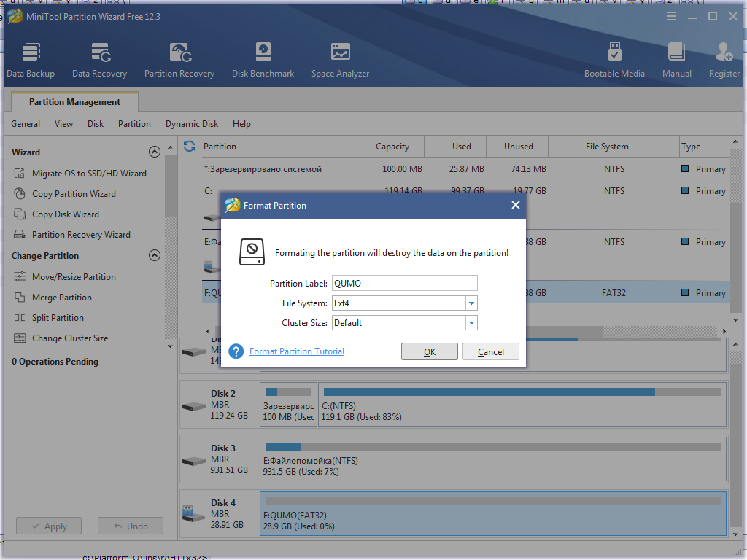Select the Disk 4 USB drive icon
This screenshot has width=747, height=560.
point(193,514)
